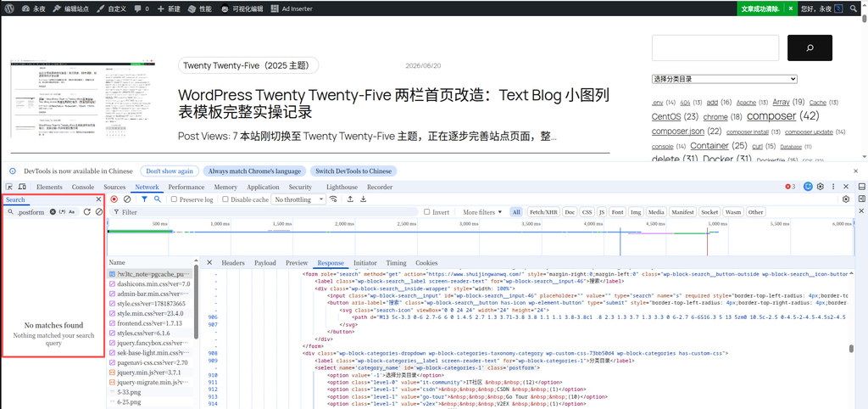
Task: Enable match case Aa in search
Action: coord(72,211)
